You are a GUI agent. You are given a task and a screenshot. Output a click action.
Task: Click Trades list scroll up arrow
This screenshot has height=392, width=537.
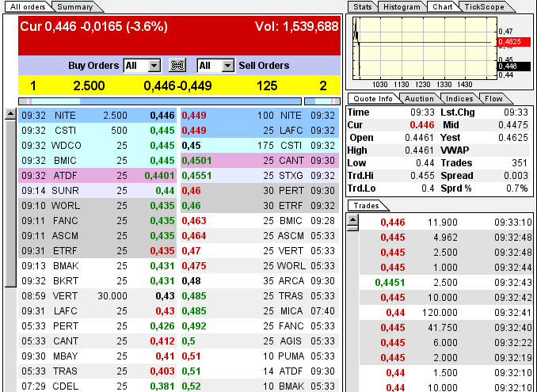coord(352,220)
